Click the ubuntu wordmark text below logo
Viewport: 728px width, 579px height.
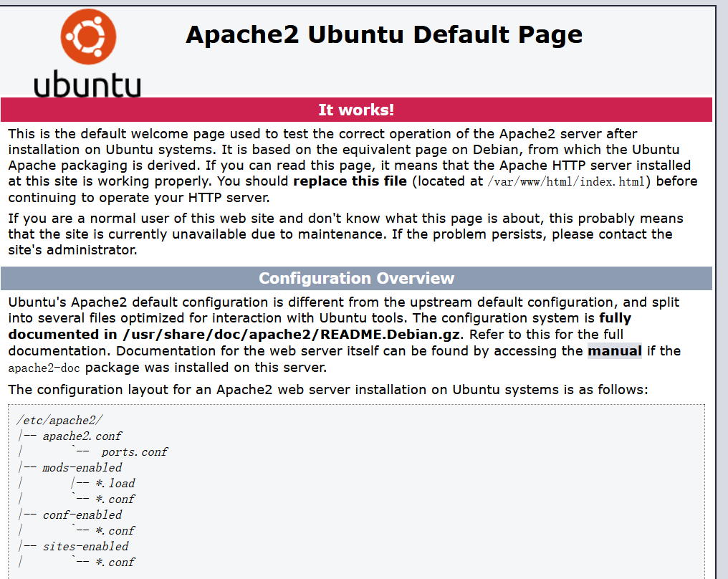tap(87, 84)
